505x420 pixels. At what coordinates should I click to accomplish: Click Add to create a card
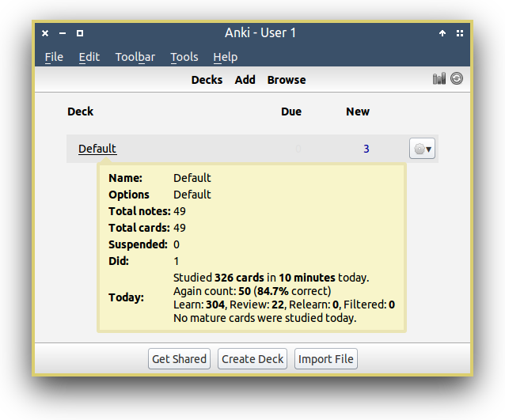(245, 80)
